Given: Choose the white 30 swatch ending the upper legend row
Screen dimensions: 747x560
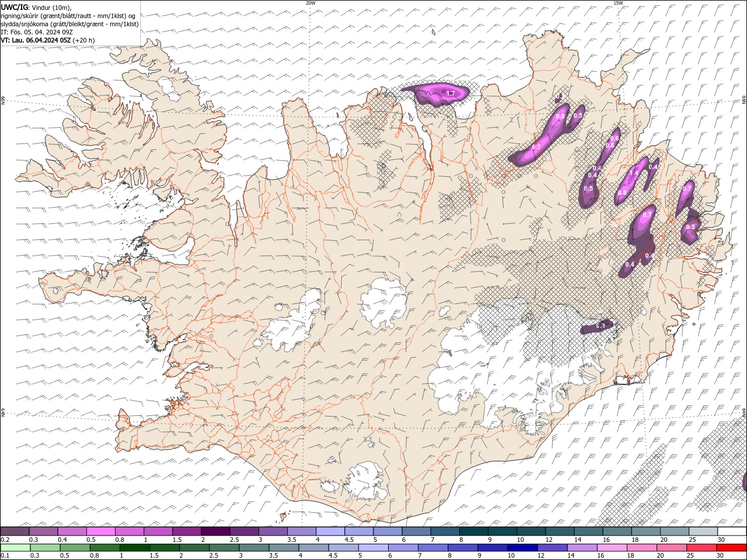Looking at the screenshot, I should [x=732, y=531].
